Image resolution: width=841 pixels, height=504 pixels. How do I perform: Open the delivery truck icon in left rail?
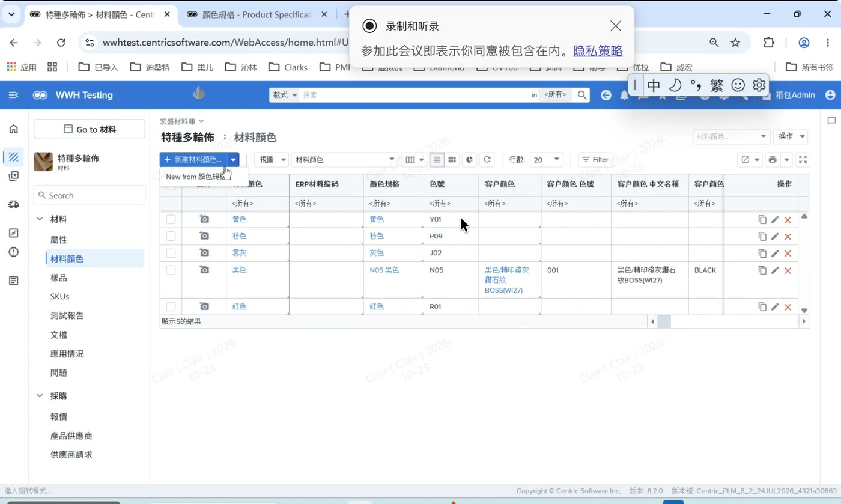coord(13,204)
